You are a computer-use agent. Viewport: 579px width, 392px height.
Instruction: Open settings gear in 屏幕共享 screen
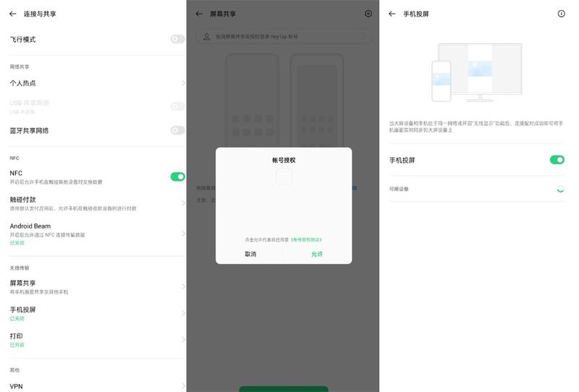point(368,14)
